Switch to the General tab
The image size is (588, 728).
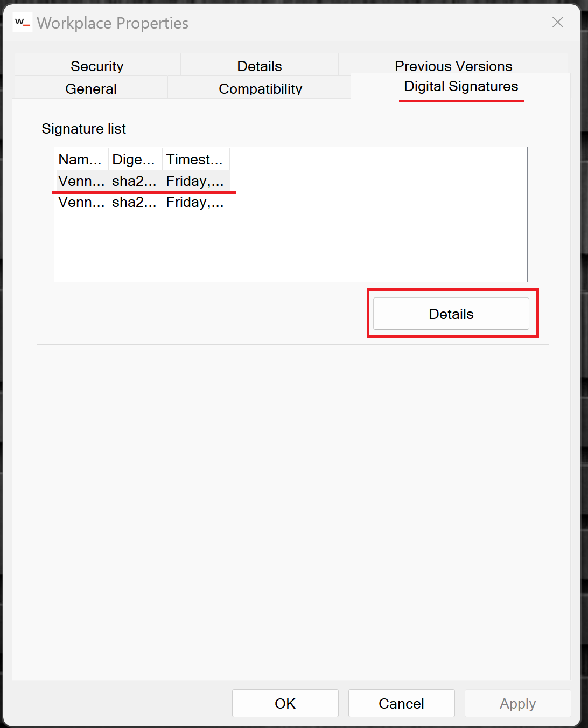pos(91,88)
